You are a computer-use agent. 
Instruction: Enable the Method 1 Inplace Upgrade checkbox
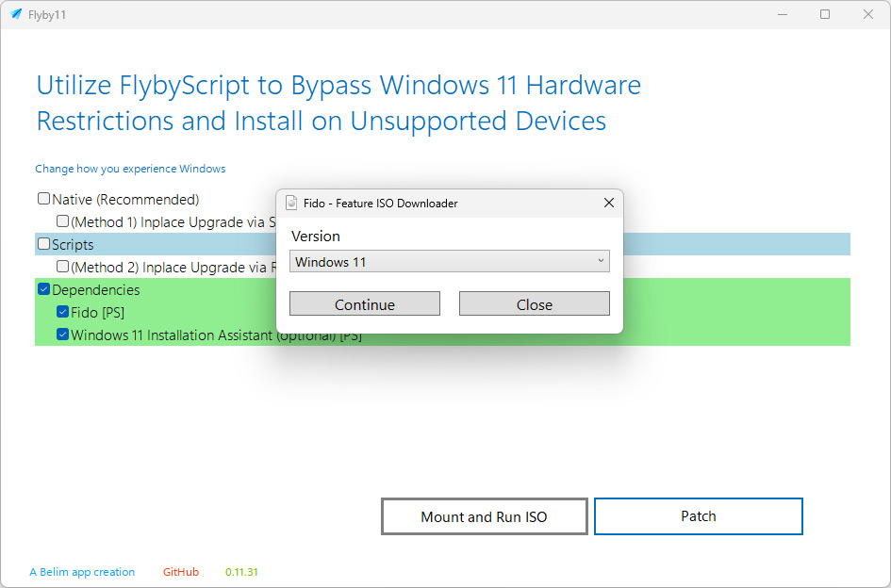(62, 221)
